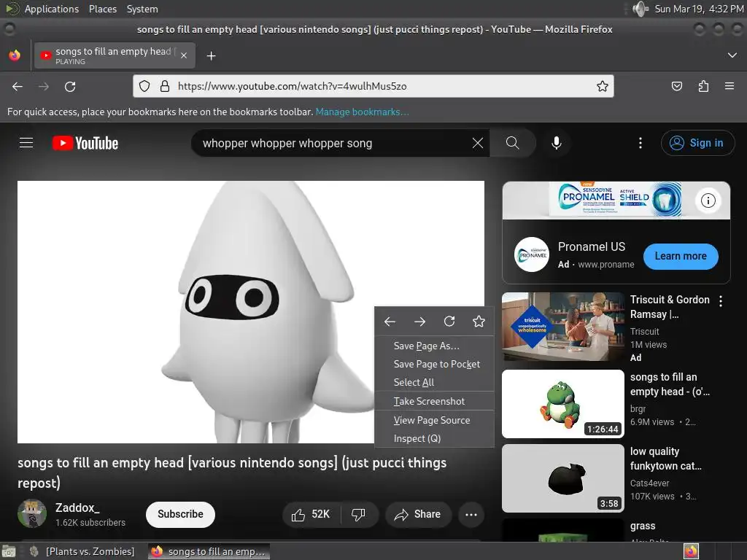Go back using Firefox toolbar arrow
The height and width of the screenshot is (560, 747).
click(x=18, y=87)
